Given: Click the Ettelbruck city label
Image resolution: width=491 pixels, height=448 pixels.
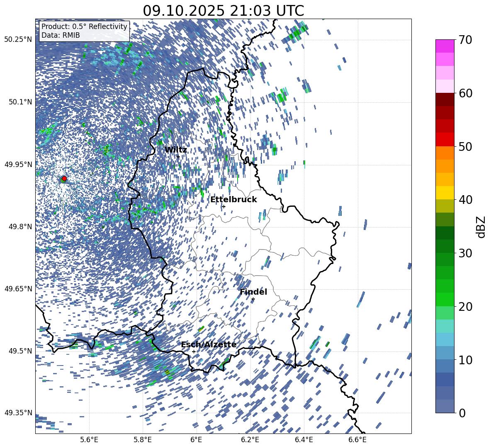Looking at the screenshot, I should pyautogui.click(x=233, y=200).
